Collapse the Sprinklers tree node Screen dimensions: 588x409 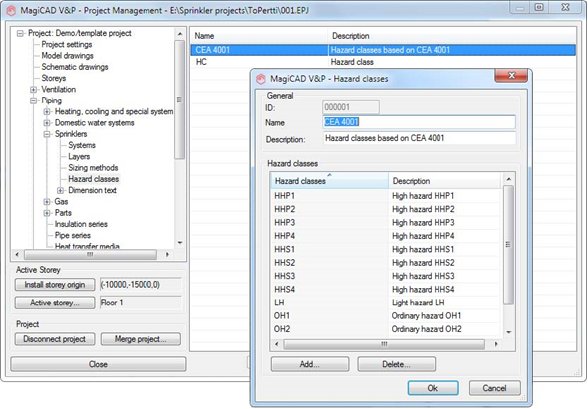(x=47, y=134)
